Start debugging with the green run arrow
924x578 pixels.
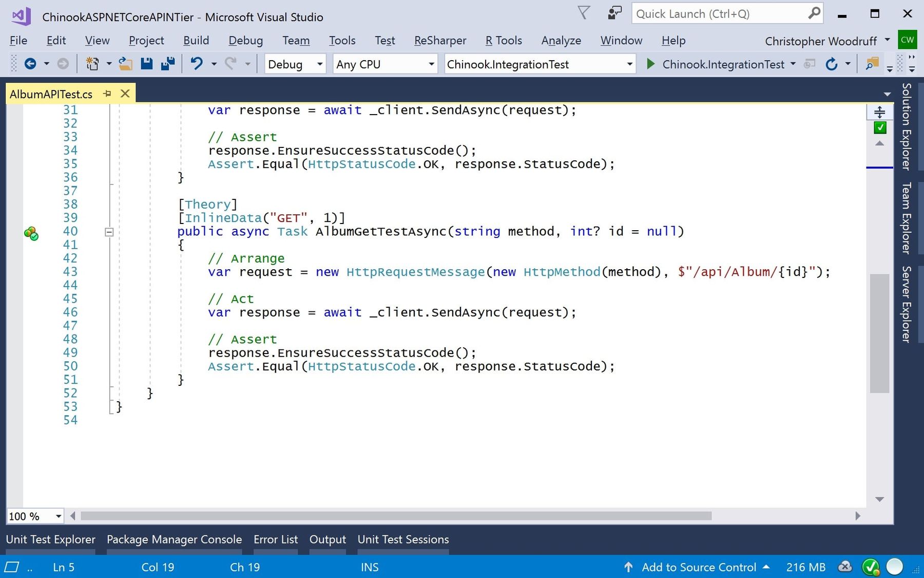pyautogui.click(x=650, y=64)
